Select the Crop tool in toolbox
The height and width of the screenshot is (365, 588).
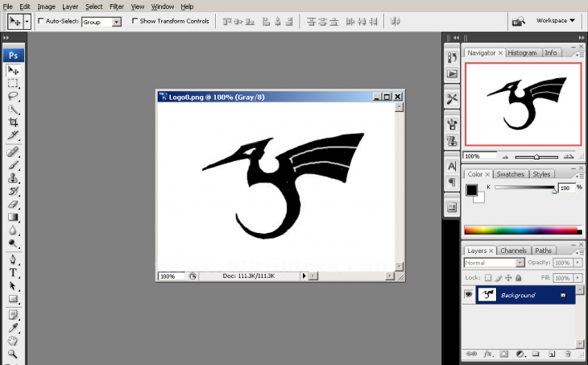[13, 122]
